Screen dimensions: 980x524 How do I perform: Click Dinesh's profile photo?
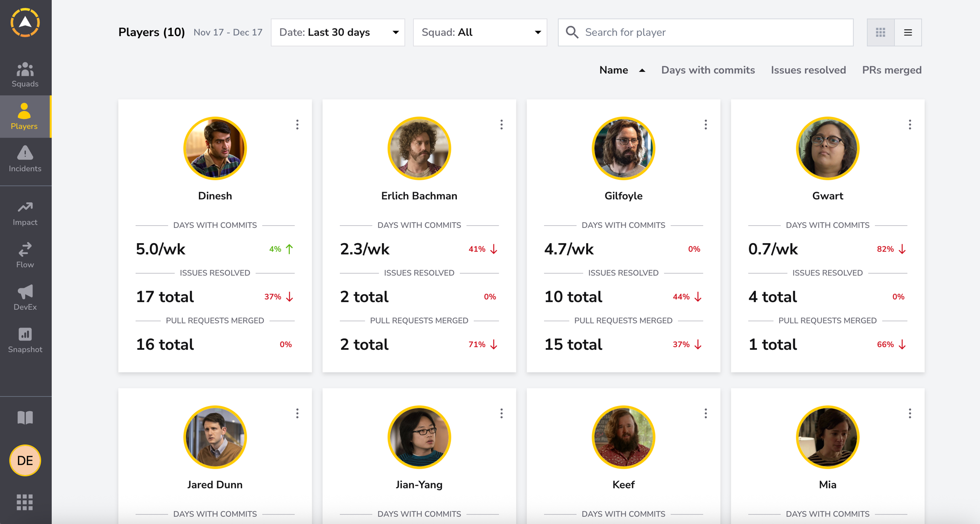(215, 148)
